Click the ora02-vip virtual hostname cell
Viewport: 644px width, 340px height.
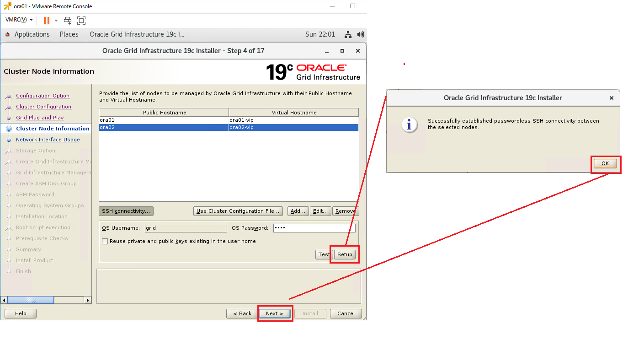[294, 127]
